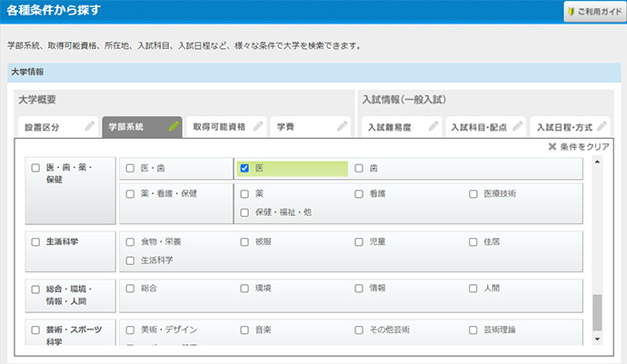Click green pencil icon on 学部系統 tab
The image size is (627, 364).
coord(174,126)
